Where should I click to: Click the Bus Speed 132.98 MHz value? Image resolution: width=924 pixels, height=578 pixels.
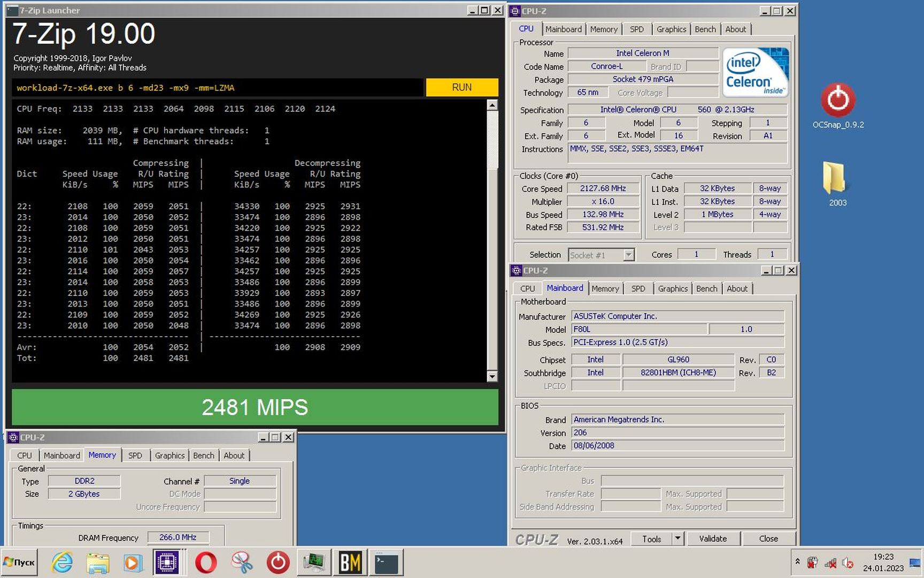point(603,214)
